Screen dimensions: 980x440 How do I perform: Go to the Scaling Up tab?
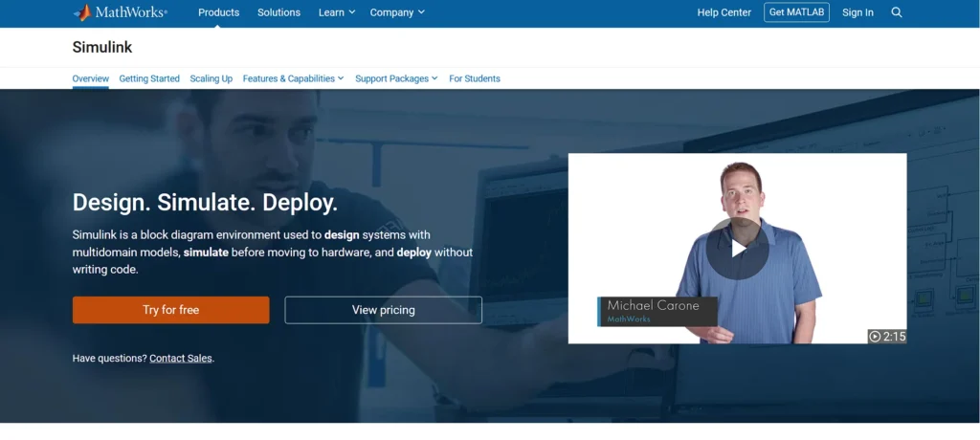[x=211, y=78]
